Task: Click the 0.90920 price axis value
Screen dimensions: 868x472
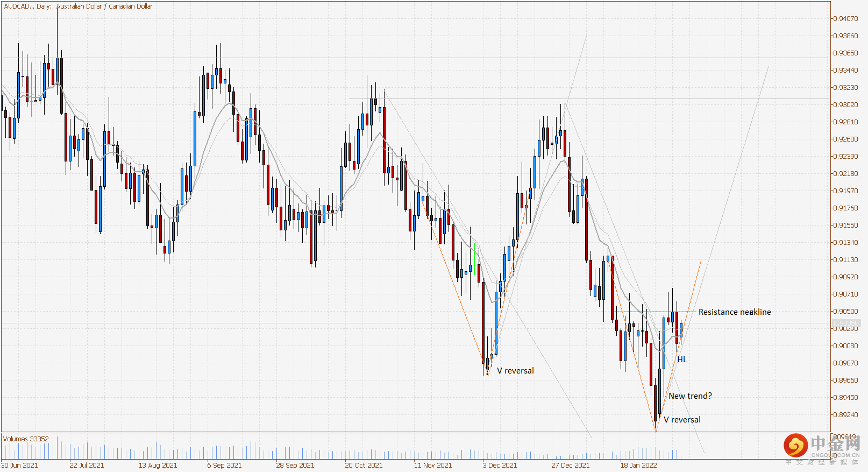Action: coord(845,277)
